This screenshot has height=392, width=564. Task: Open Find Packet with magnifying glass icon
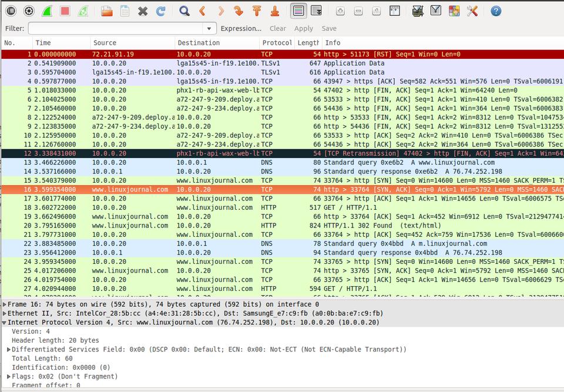coord(184,11)
